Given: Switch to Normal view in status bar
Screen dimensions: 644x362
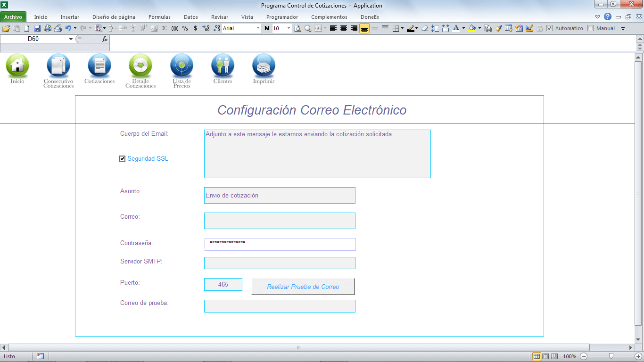Looking at the screenshot, I should pos(537,356).
